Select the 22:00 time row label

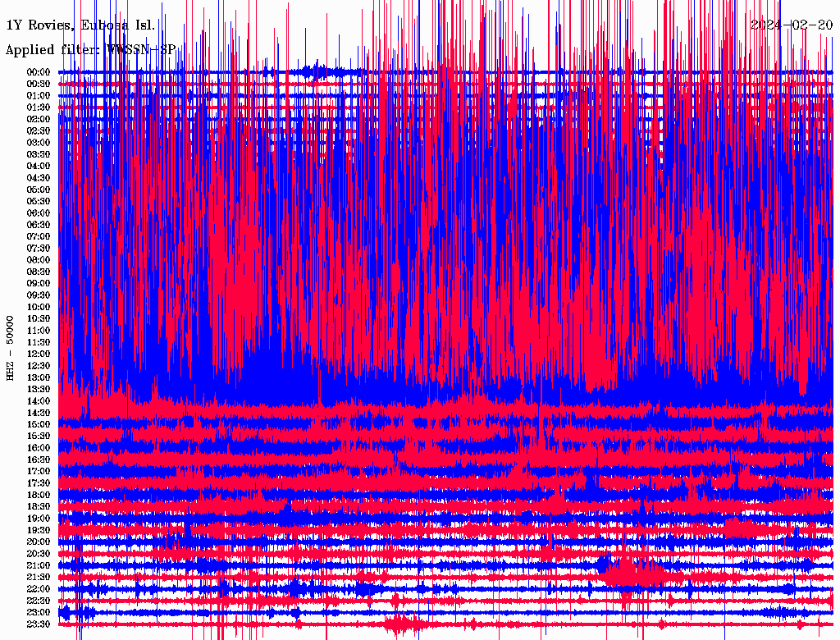pyautogui.click(x=39, y=588)
